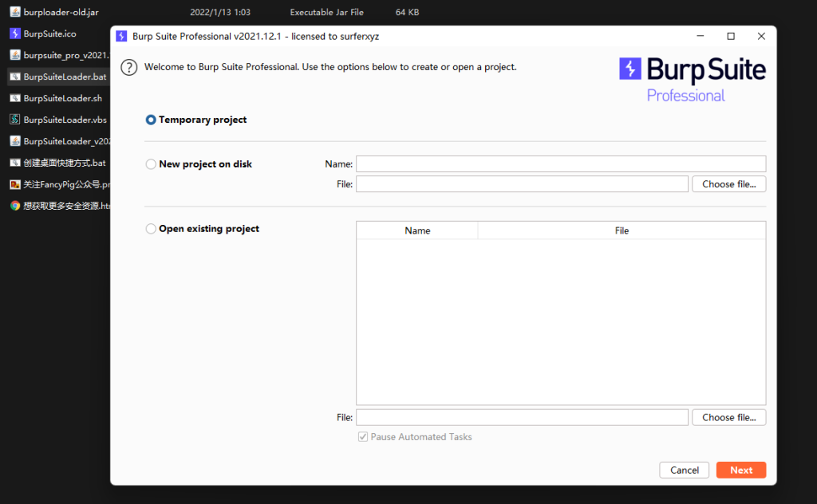Choose the New project on disk option
This screenshot has height=504, width=817.
151,164
